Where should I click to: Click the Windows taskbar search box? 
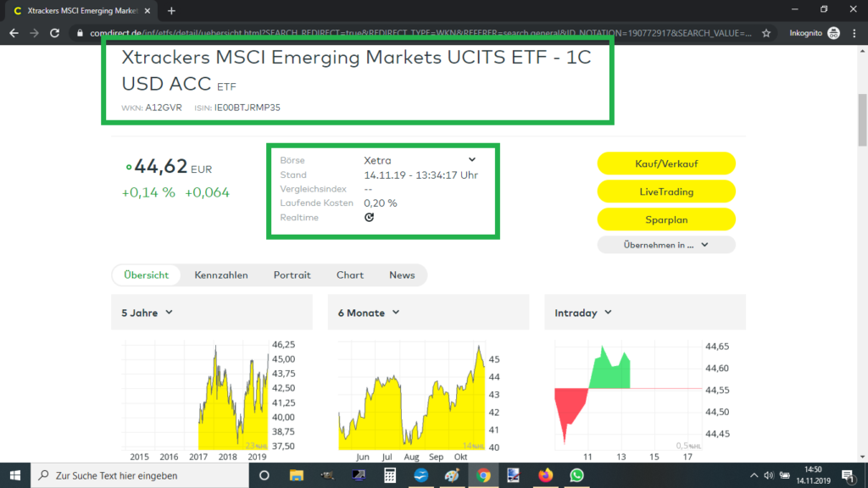(x=140, y=475)
